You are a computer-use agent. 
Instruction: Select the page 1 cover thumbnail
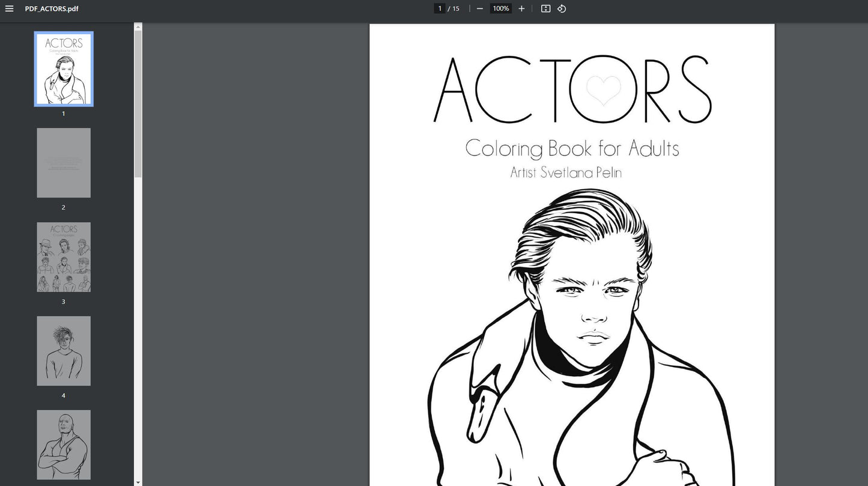64,69
